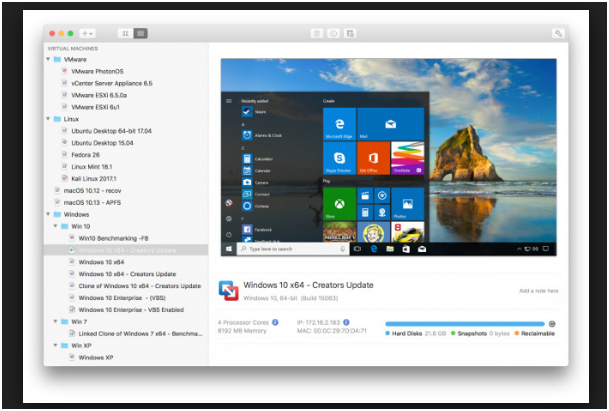Viewport: 609px width, 411px height.
Task: Click VIRTUAL MACHINES sidebar header
Action: 73,49
